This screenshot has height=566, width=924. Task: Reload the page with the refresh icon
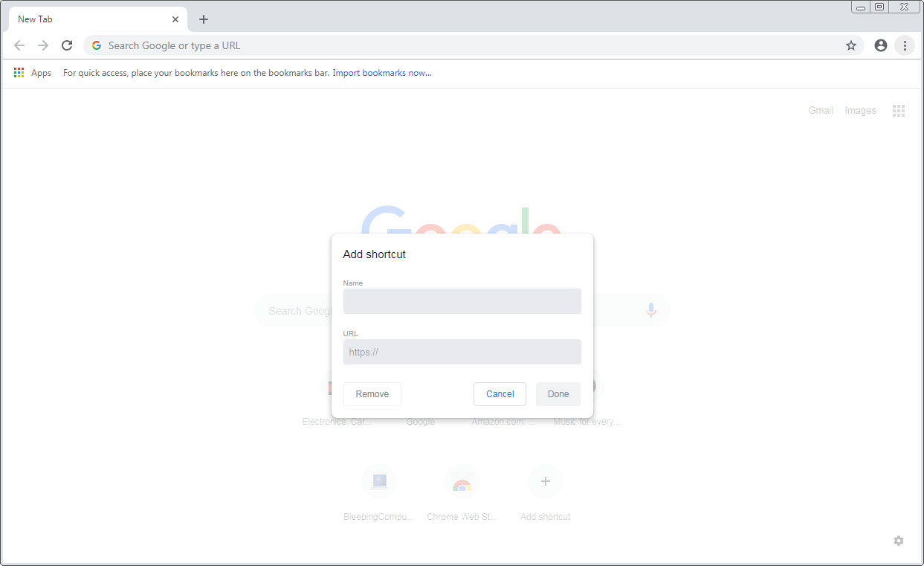(x=67, y=45)
